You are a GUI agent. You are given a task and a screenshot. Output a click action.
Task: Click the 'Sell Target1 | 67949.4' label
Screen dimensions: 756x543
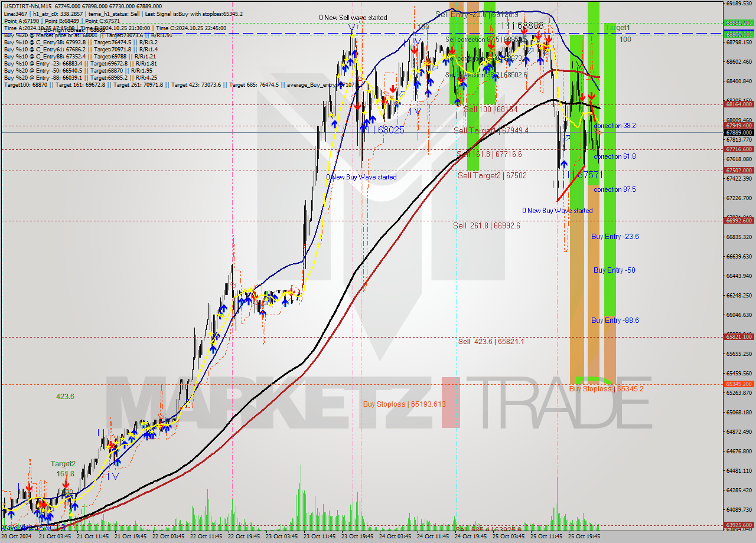pyautogui.click(x=491, y=130)
